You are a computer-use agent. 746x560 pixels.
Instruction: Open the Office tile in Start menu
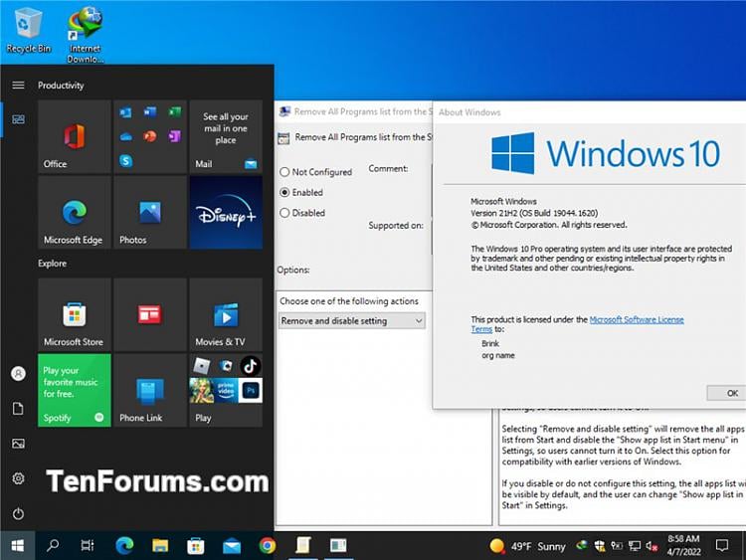(75, 136)
